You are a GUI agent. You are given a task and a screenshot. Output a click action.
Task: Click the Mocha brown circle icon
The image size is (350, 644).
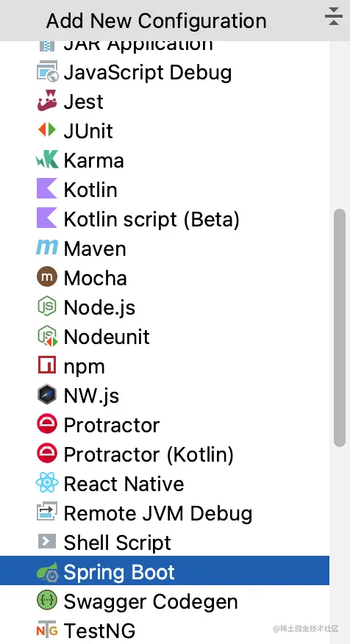tap(47, 277)
